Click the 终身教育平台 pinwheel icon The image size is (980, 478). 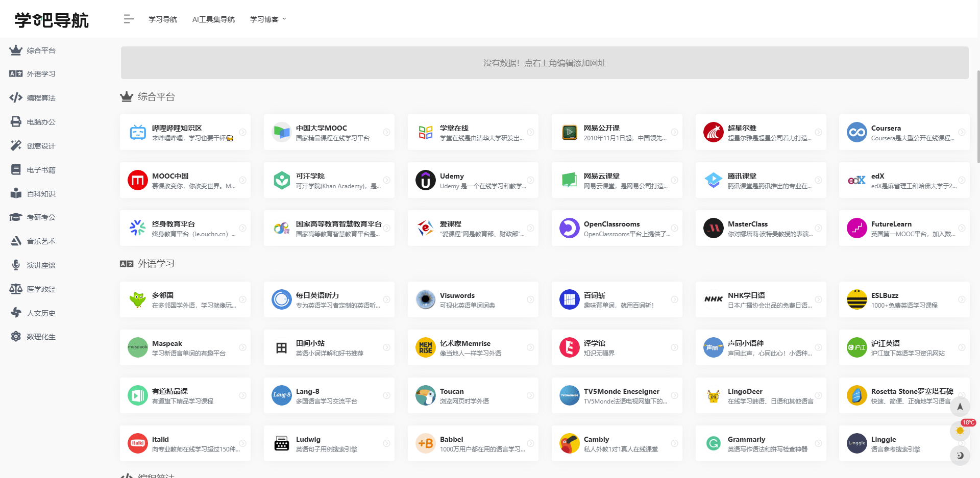[x=138, y=228]
